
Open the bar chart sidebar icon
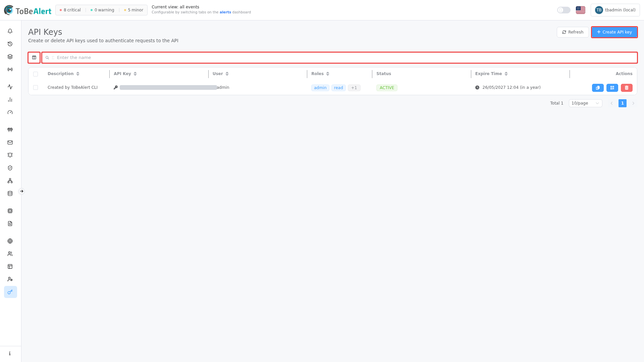point(10,100)
